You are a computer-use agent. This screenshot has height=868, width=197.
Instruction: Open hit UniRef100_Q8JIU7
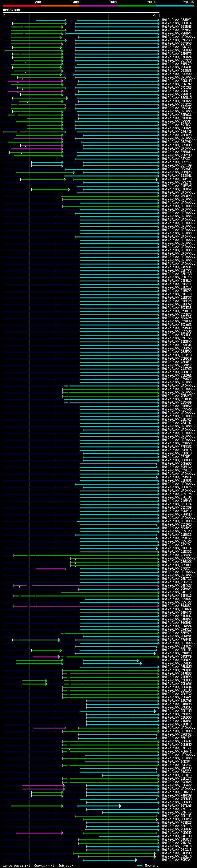[177, 423]
